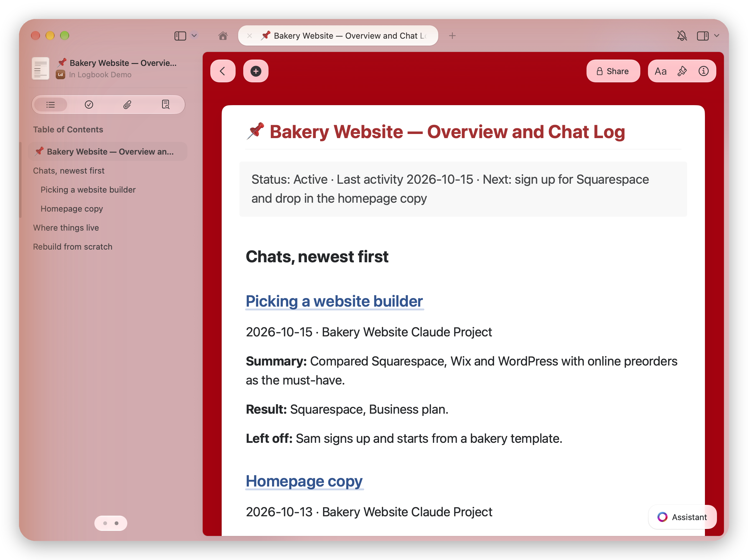Image resolution: width=748 pixels, height=560 pixels.
Task: Jump to Chats, newest first section
Action: pyautogui.click(x=69, y=171)
